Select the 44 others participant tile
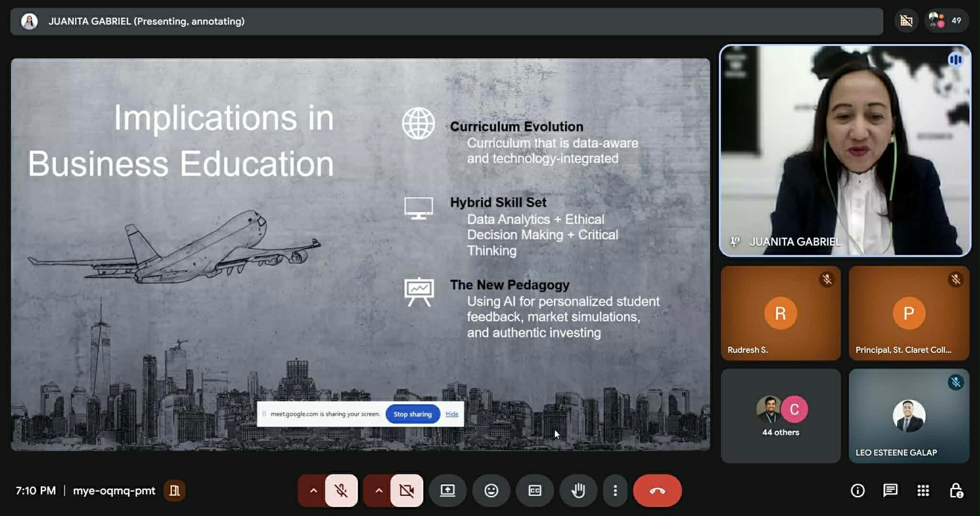Screen dimensions: 980x516 [780, 415]
